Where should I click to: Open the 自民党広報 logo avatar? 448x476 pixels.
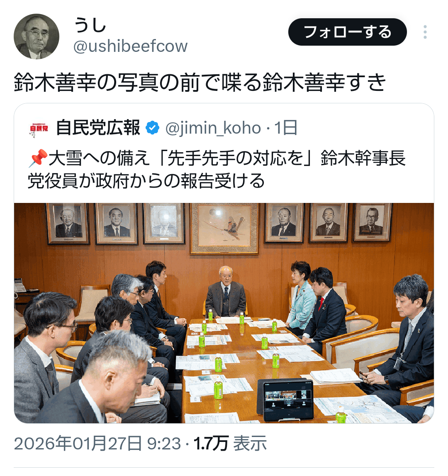(39, 129)
